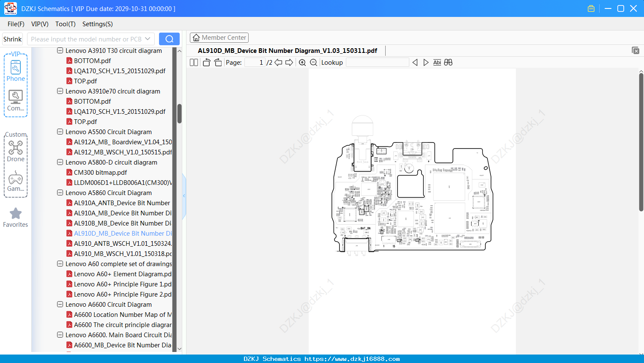Image resolution: width=644 pixels, height=363 pixels.
Task: Collapse Lenovo A60 complete set node
Action: click(60, 264)
